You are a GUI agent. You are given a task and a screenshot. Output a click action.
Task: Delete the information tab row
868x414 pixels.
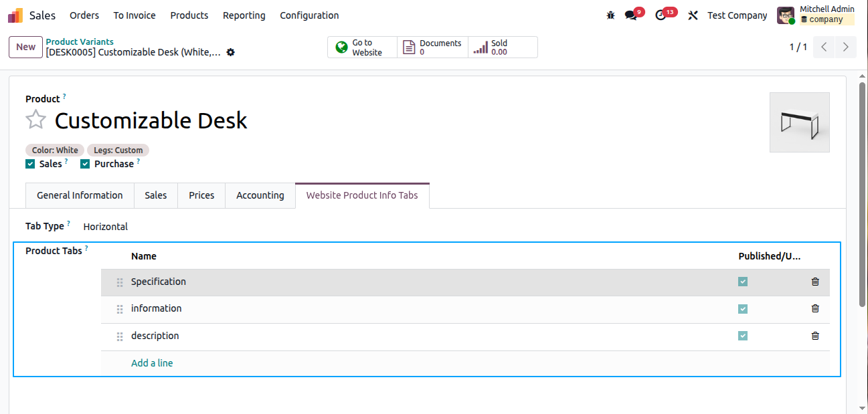tap(814, 308)
